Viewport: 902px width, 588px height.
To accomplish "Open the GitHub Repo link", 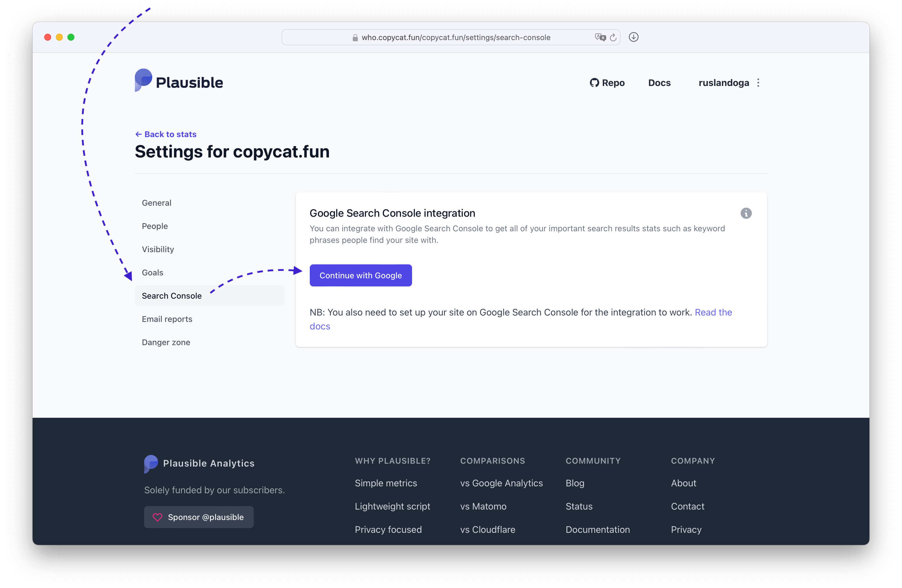I will tap(607, 83).
